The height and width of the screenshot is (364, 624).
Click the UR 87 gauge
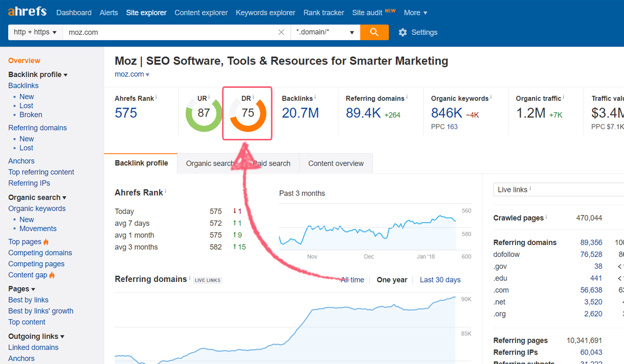(x=204, y=113)
